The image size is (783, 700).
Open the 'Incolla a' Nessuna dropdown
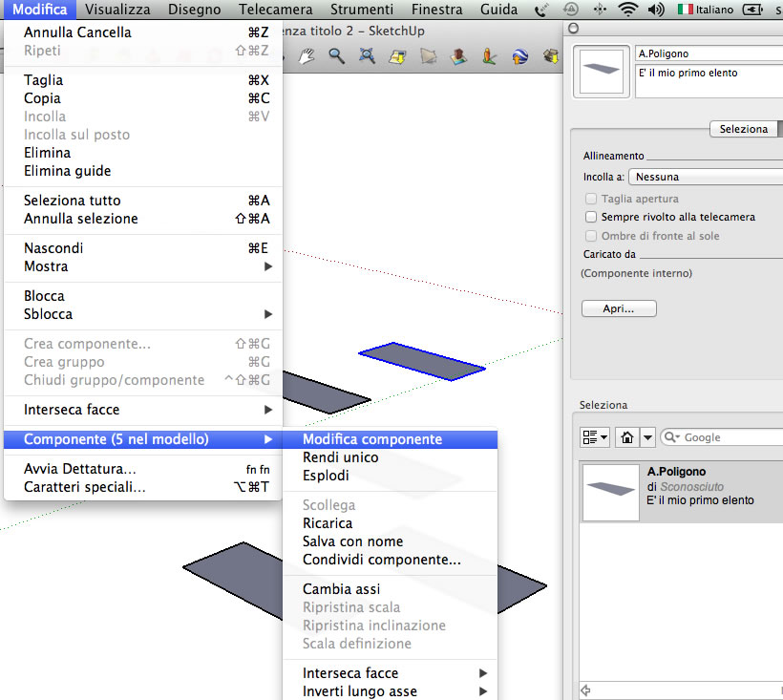[x=705, y=177]
